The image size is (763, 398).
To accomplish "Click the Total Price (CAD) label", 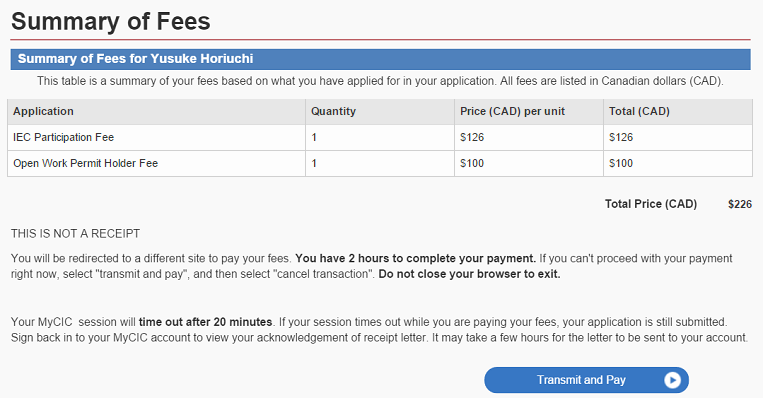I will (x=651, y=204).
